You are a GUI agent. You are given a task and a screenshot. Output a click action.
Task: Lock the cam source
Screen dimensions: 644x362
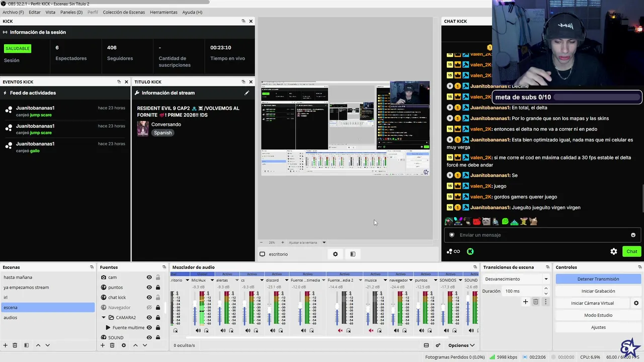(158, 278)
